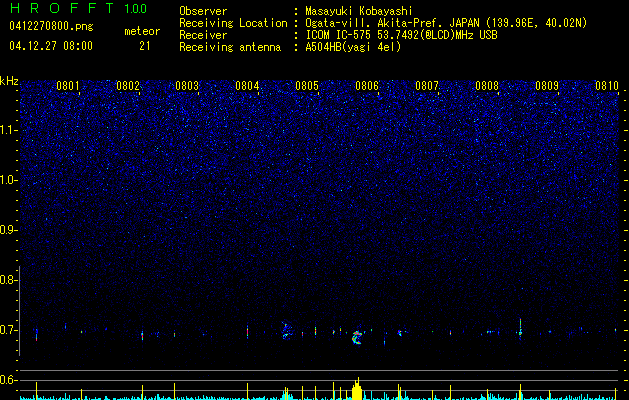Click the 0.8 kHz axis label
This screenshot has height=400, width=629.
click(8, 280)
